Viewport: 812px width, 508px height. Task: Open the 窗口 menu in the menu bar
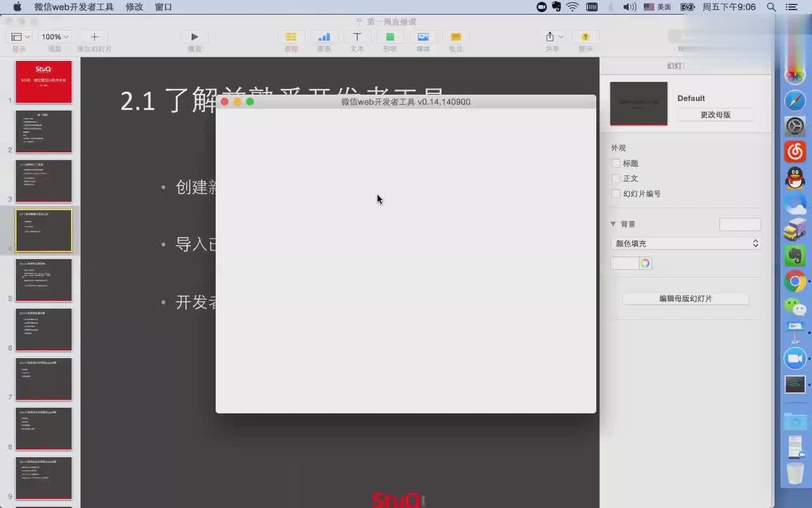[x=164, y=7]
